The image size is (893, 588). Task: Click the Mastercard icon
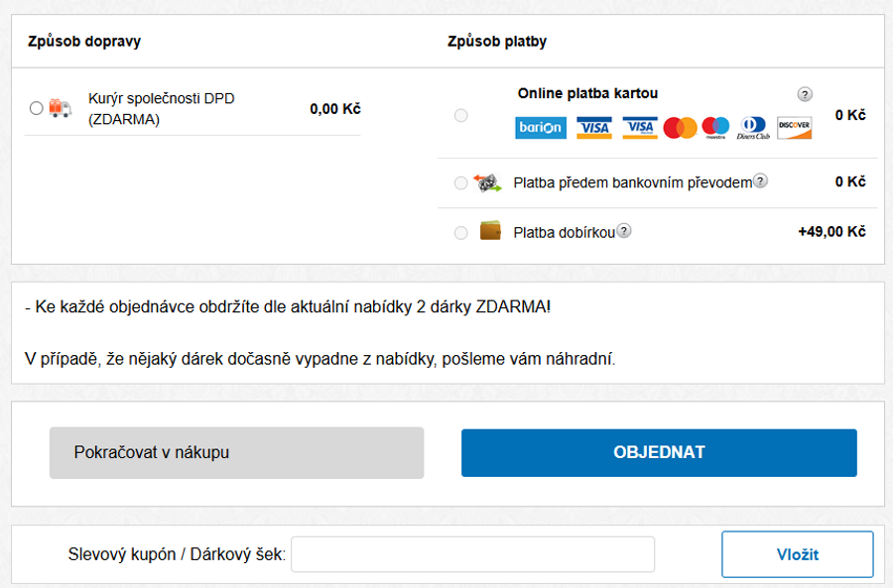pos(679,128)
